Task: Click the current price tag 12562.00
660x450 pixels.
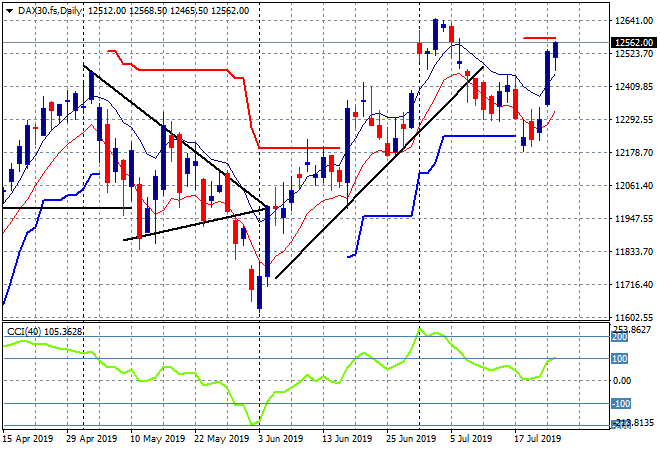Action: click(633, 43)
